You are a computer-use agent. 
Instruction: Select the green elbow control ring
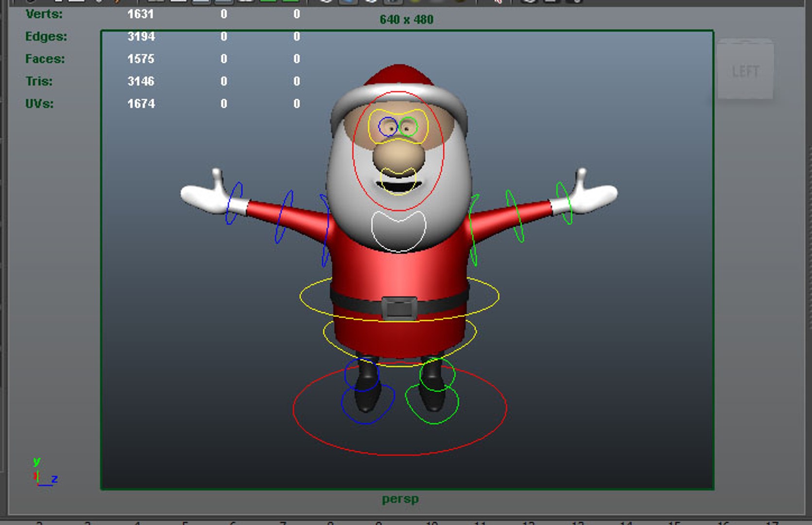click(x=515, y=216)
